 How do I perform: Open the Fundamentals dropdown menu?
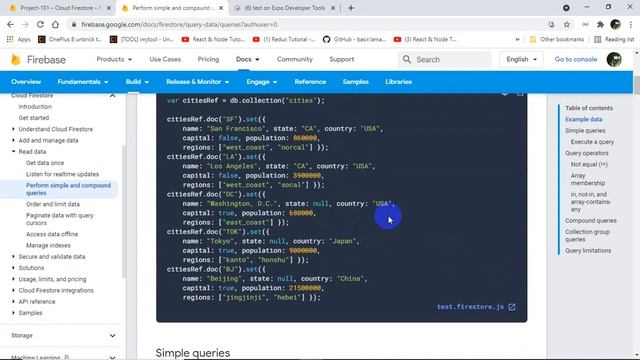point(83,82)
